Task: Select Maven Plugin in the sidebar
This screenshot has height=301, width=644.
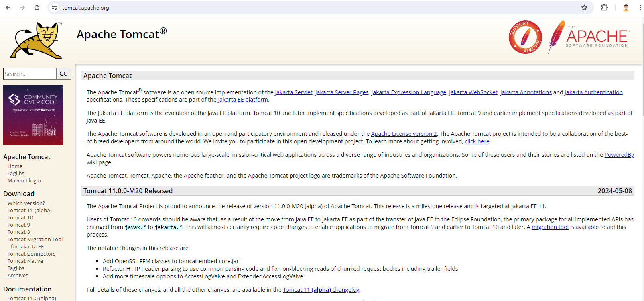Action: 24,181
